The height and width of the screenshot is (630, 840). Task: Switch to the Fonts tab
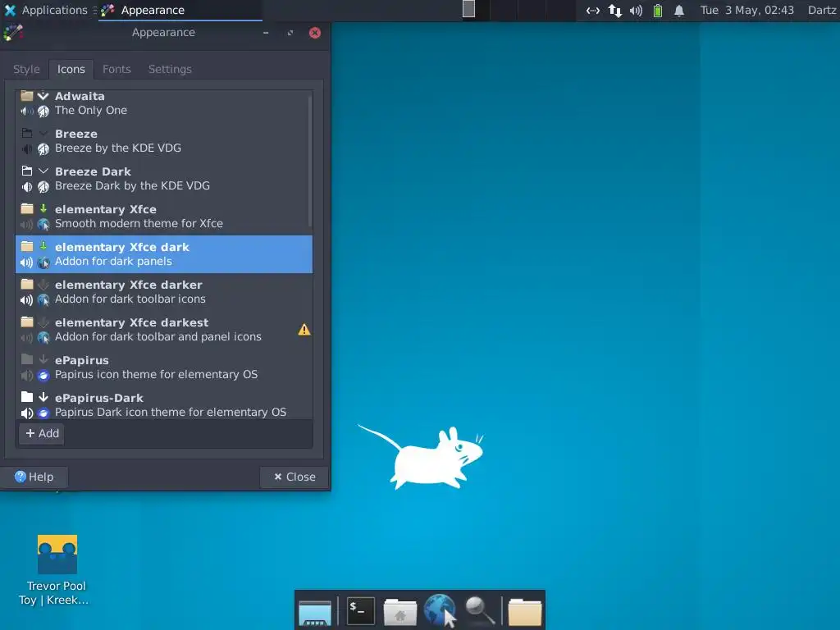click(x=116, y=69)
